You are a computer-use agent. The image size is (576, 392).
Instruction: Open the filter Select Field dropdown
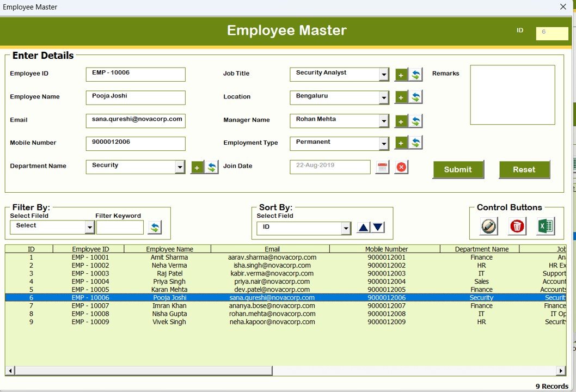pos(90,226)
